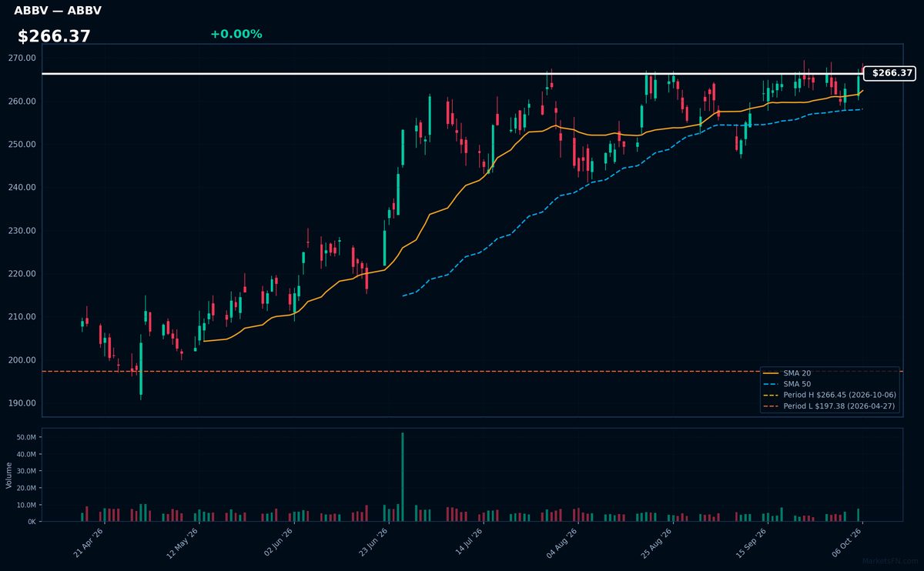The height and width of the screenshot is (571, 924).
Task: Click the 23 Jun '26 date label
Action: coord(373,543)
